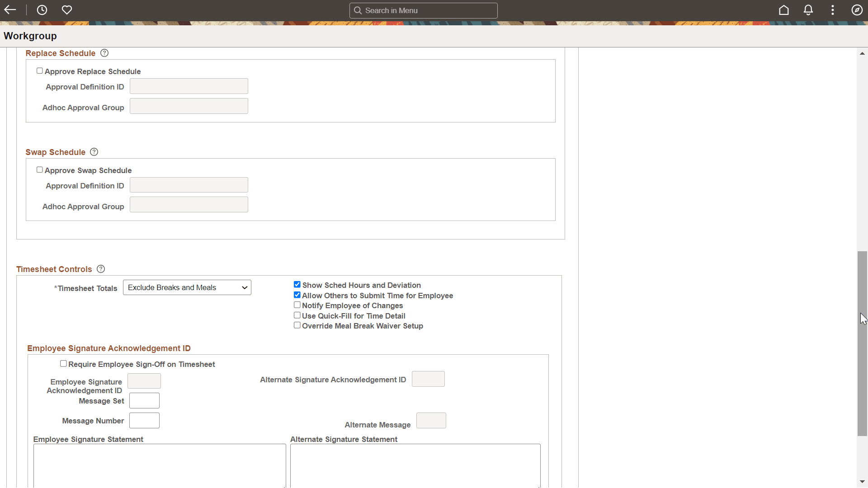This screenshot has height=488, width=868.
Task: Click the vertical scrollbar down arrow
Action: click(x=862, y=482)
